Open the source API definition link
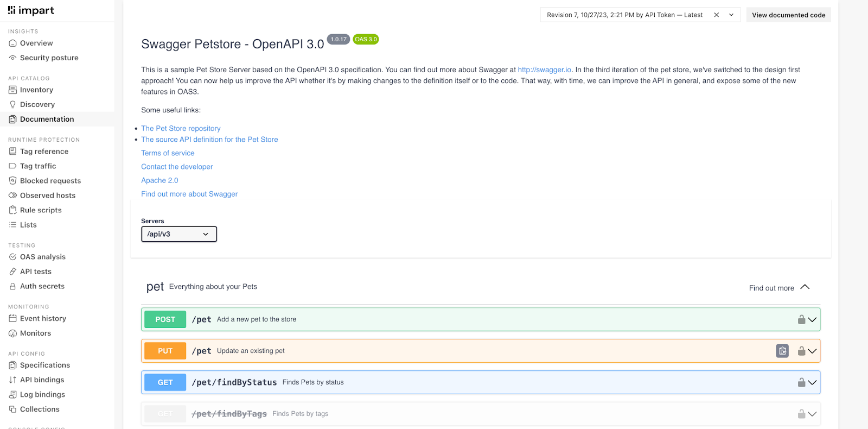Screen dimensions: 868x429 (209, 139)
